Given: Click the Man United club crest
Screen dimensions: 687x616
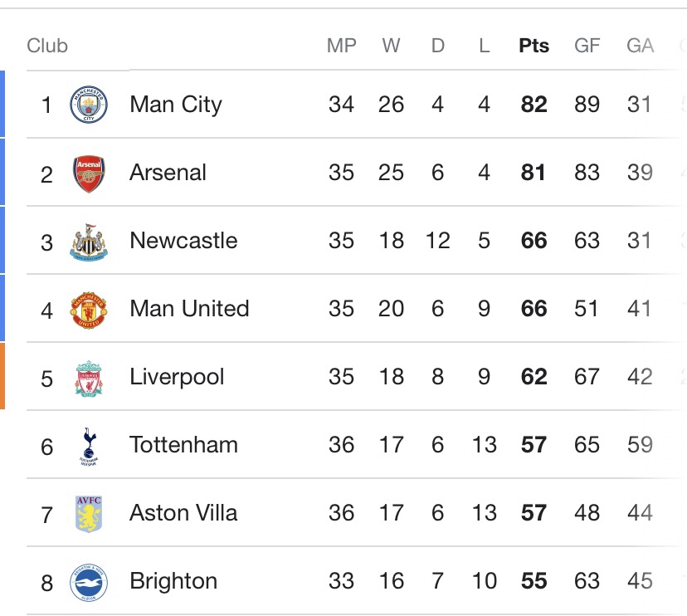Looking at the screenshot, I should (x=90, y=308).
